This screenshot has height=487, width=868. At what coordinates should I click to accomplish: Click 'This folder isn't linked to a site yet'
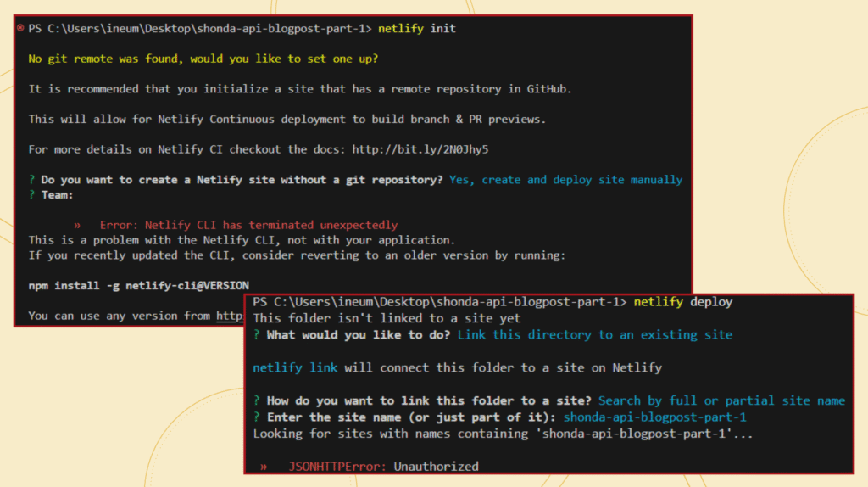[x=387, y=318]
